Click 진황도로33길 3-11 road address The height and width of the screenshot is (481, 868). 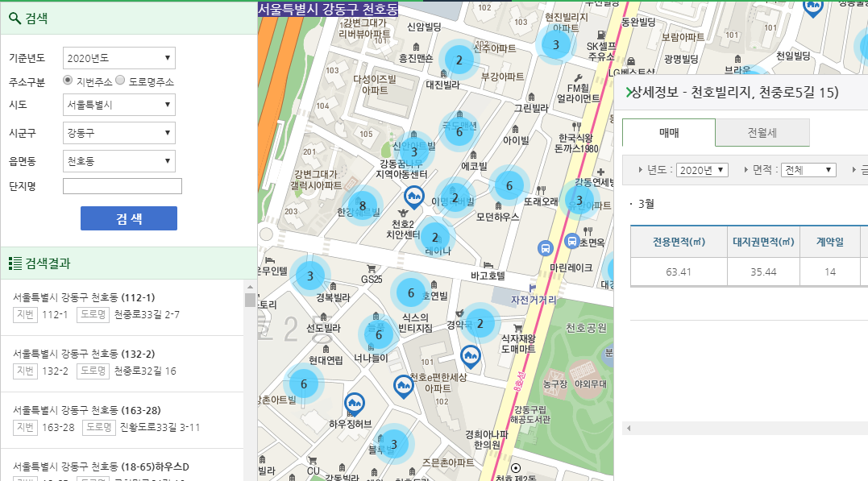(160, 427)
